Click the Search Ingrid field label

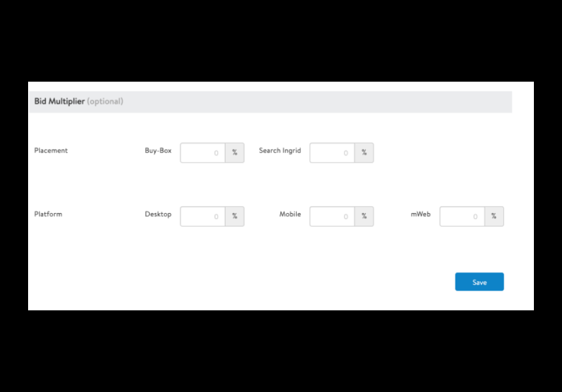click(x=280, y=150)
